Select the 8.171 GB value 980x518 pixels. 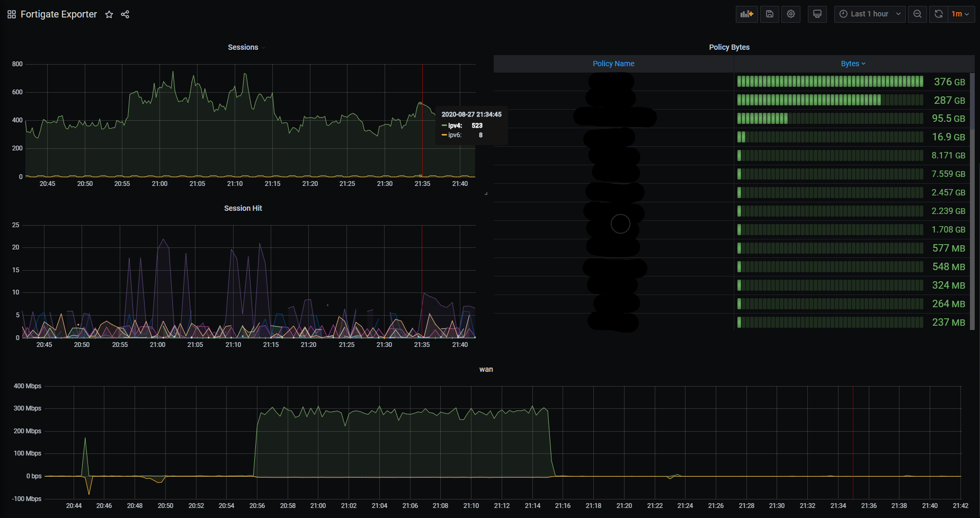[x=948, y=156]
